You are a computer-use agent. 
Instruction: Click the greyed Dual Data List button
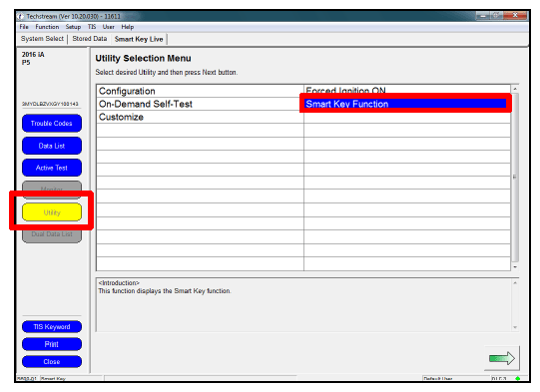[52, 235]
